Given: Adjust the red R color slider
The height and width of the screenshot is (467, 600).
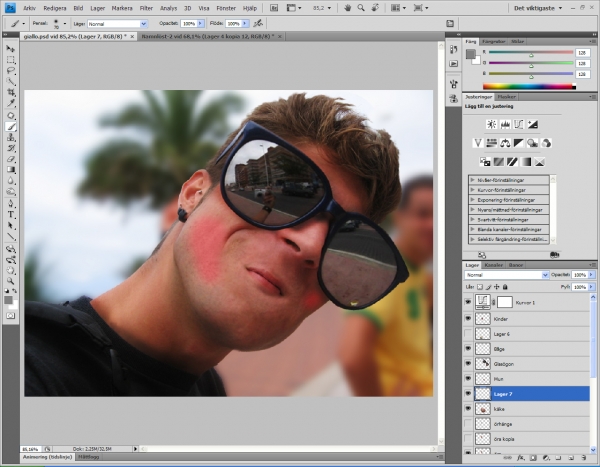Looking at the screenshot, I should coord(531,53).
